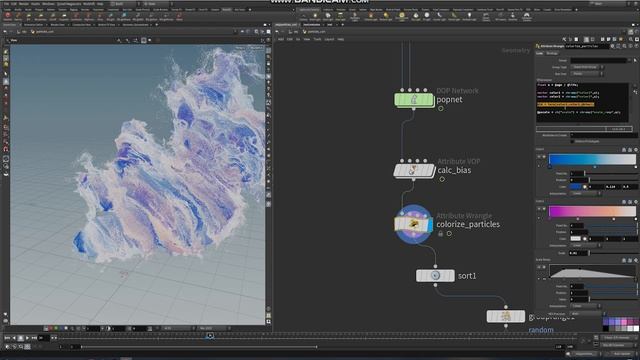Viewport: 640px width, 360px height.
Task: Select the middle marker on blue ramp
Action: point(595,167)
